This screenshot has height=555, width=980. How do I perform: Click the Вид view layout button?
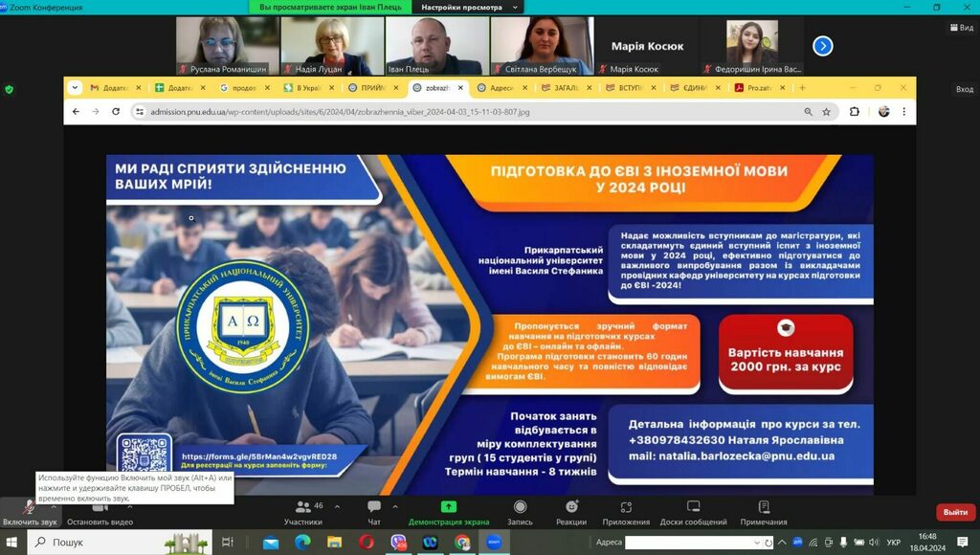pos(960,28)
